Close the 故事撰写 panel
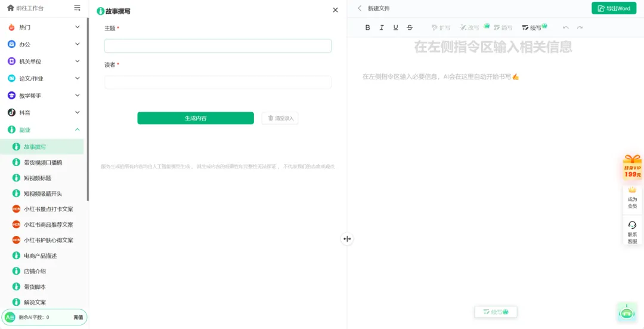 335,10
